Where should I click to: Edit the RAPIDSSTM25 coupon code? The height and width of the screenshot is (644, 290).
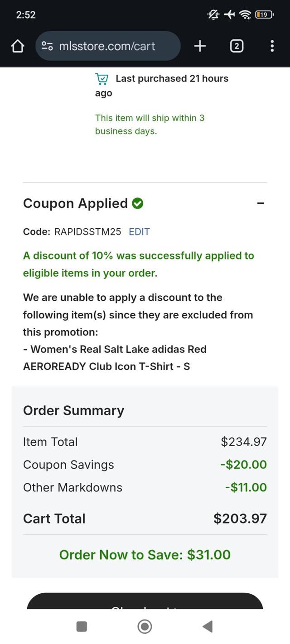coord(139,232)
